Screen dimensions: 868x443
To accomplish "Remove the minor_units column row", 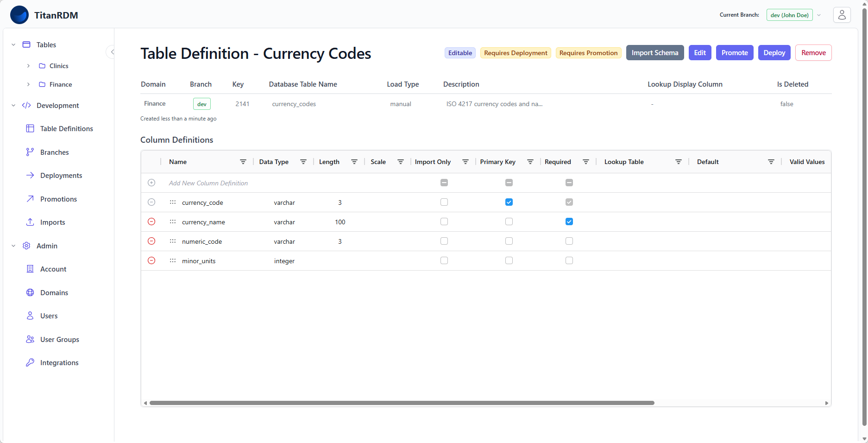I will (151, 260).
